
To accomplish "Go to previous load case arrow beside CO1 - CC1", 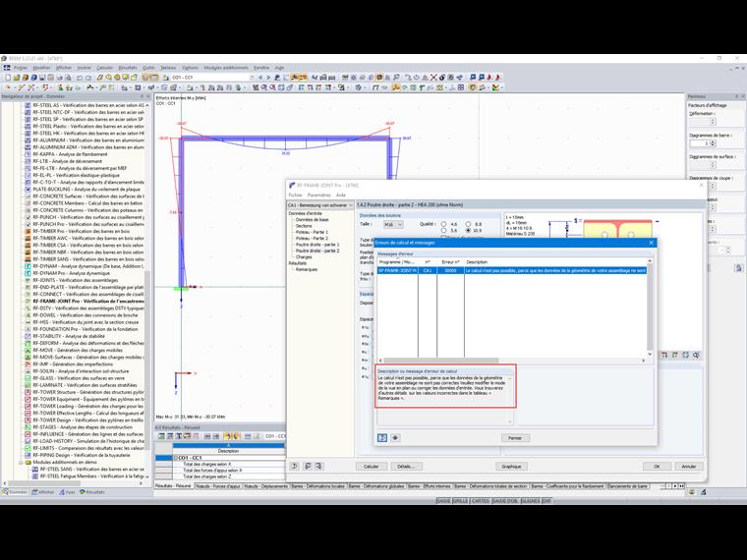I will [260, 78].
